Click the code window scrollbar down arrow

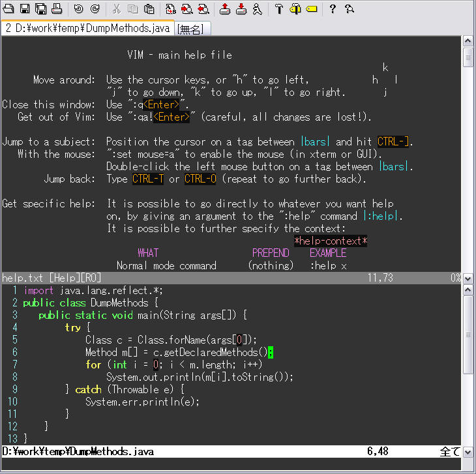click(x=468, y=452)
